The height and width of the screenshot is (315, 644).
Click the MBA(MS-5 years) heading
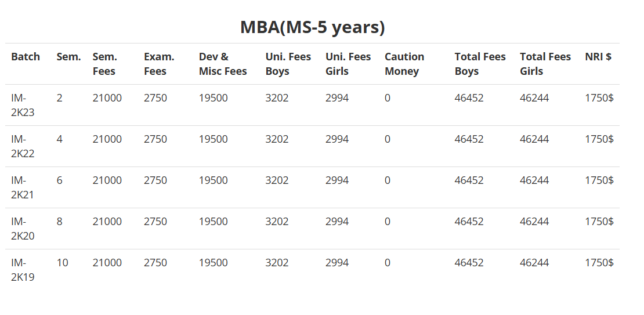click(312, 27)
